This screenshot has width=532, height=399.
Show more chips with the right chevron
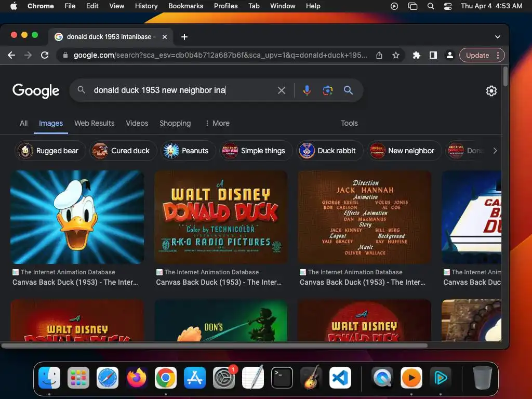pyautogui.click(x=495, y=151)
